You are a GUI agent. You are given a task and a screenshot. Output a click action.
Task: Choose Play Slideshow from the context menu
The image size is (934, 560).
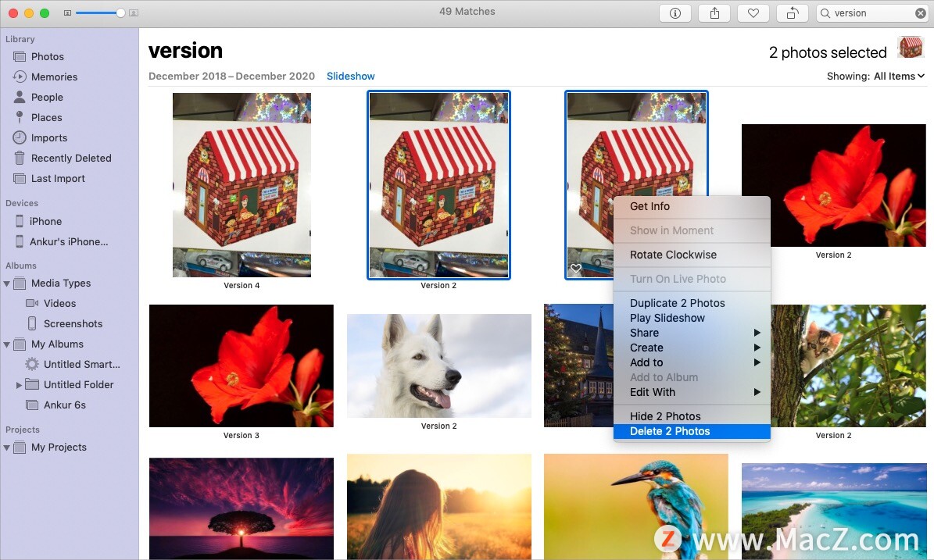(692, 318)
